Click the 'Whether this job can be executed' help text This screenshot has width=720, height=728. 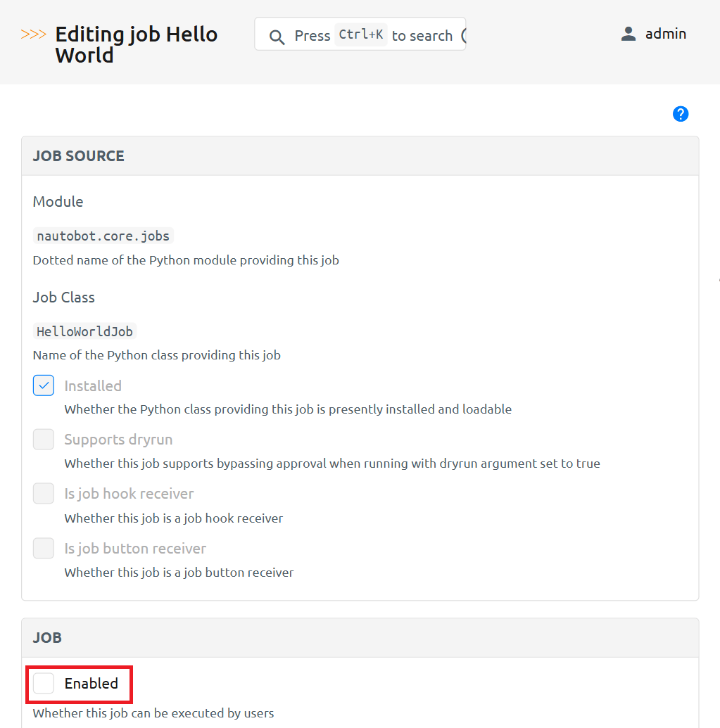coord(153,713)
